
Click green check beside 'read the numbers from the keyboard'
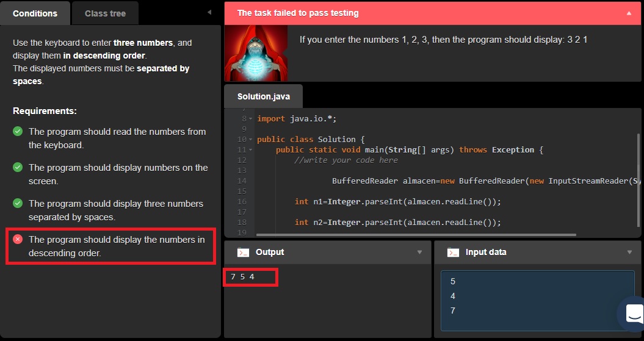18,131
